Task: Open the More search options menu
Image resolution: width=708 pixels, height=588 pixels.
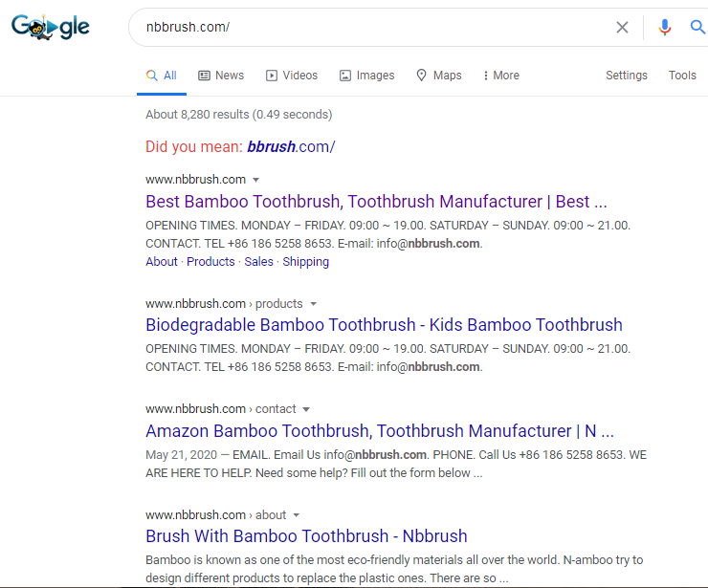Action: (501, 76)
